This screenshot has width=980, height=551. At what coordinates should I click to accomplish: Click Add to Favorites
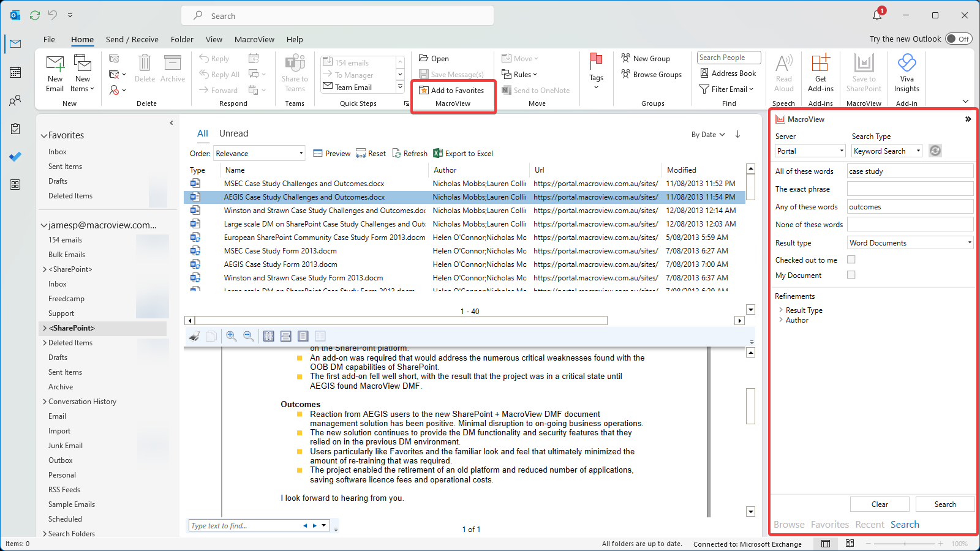452,89
